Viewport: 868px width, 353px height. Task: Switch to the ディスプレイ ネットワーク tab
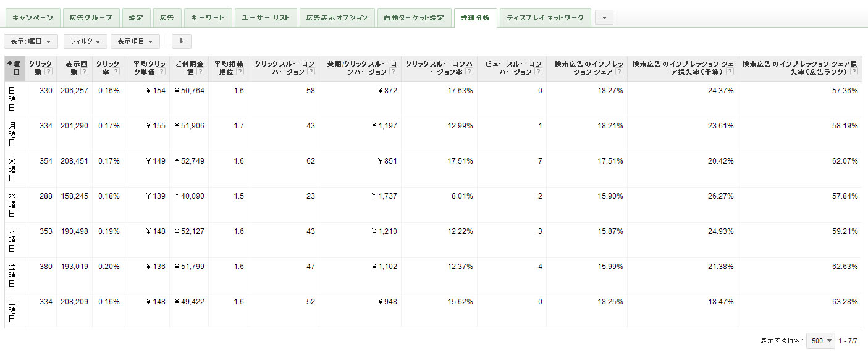coord(545,18)
